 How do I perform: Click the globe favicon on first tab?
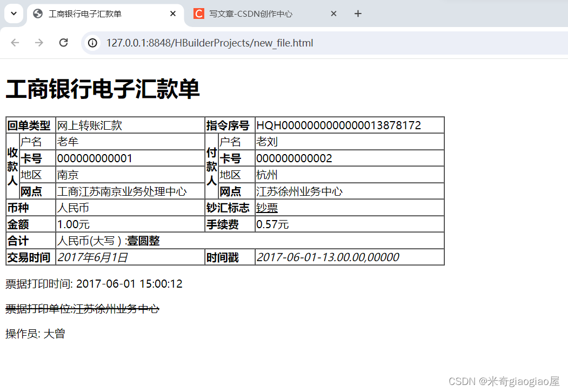click(x=38, y=14)
